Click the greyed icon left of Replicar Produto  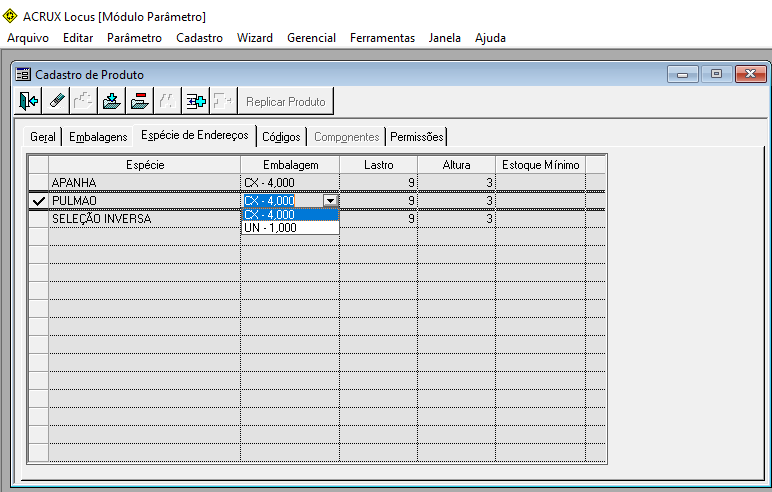[x=224, y=101]
